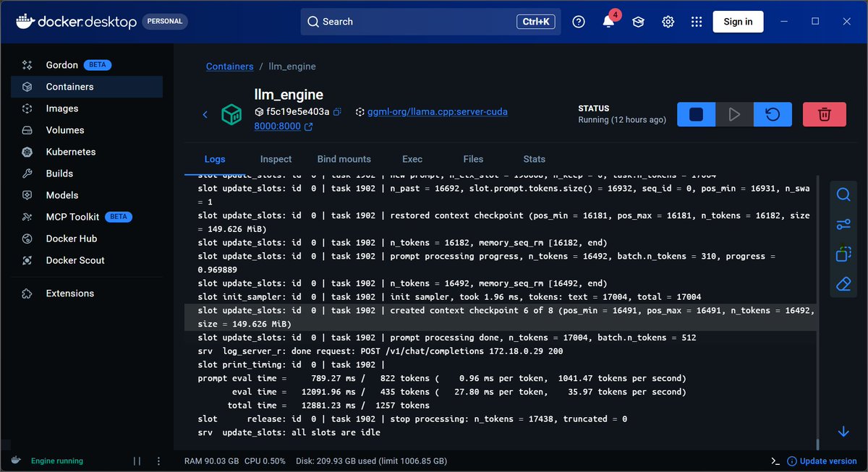Image resolution: width=868 pixels, height=472 pixels.
Task: Open the Stats tab
Action: tap(534, 159)
